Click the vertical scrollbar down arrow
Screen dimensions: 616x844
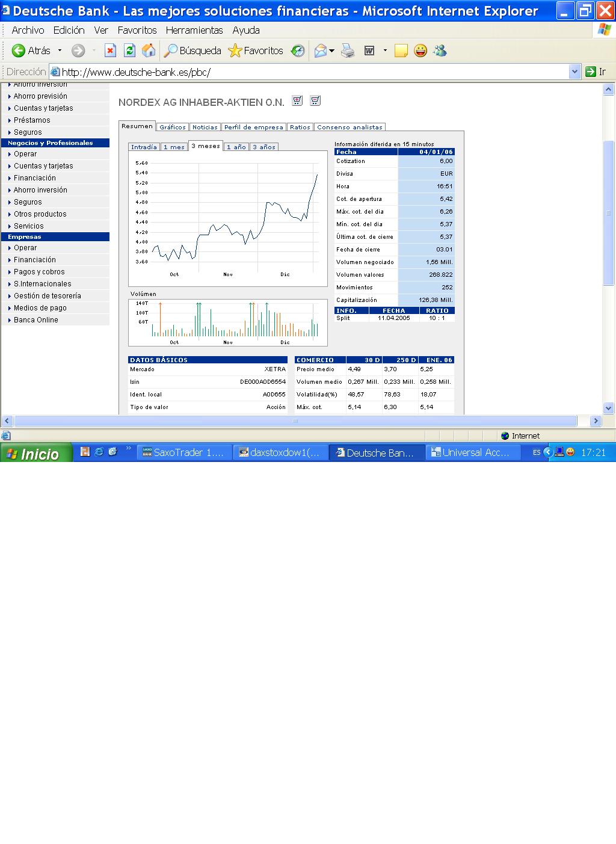coord(608,408)
